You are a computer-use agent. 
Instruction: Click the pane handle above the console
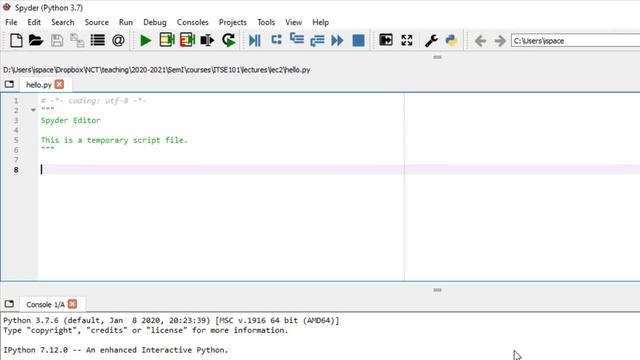(x=437, y=290)
